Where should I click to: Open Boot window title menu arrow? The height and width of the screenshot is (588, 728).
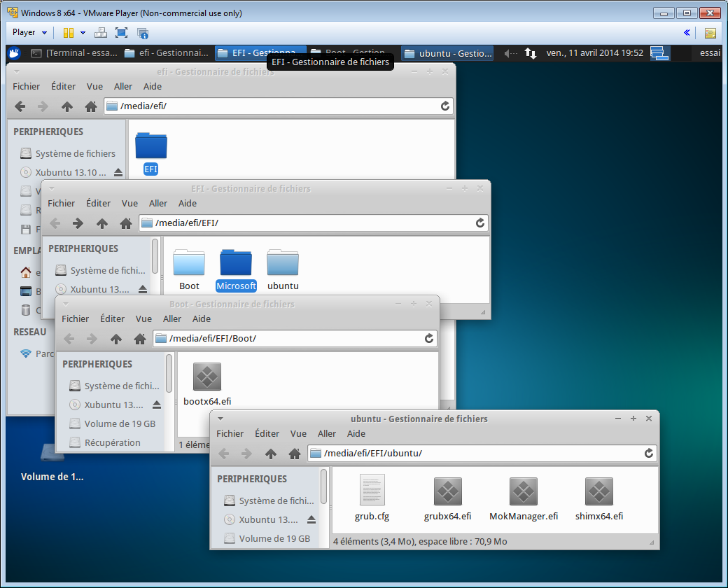click(x=66, y=304)
